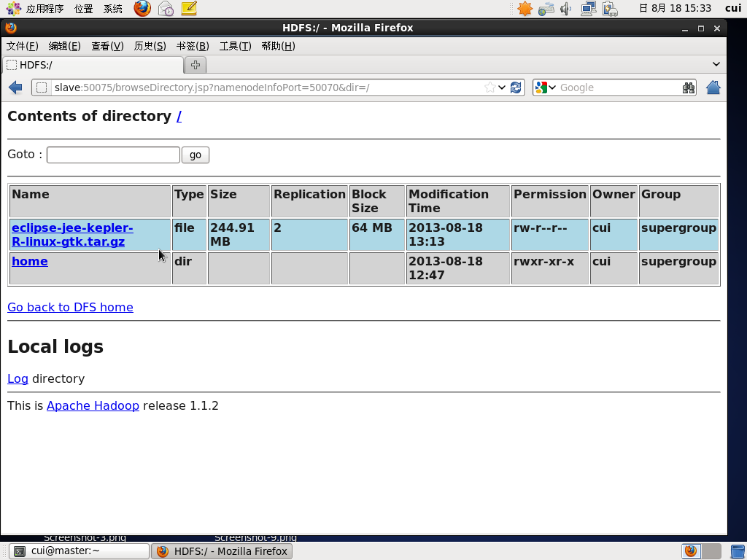This screenshot has width=747, height=560.
Task: Open the 编辑(E) menu
Action: coord(64,46)
